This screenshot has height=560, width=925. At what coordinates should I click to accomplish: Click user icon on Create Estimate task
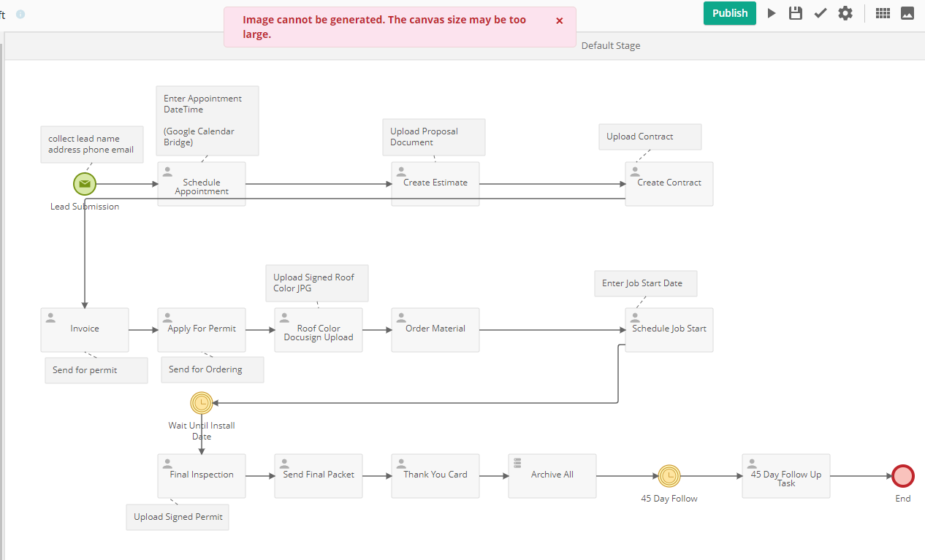[401, 172]
